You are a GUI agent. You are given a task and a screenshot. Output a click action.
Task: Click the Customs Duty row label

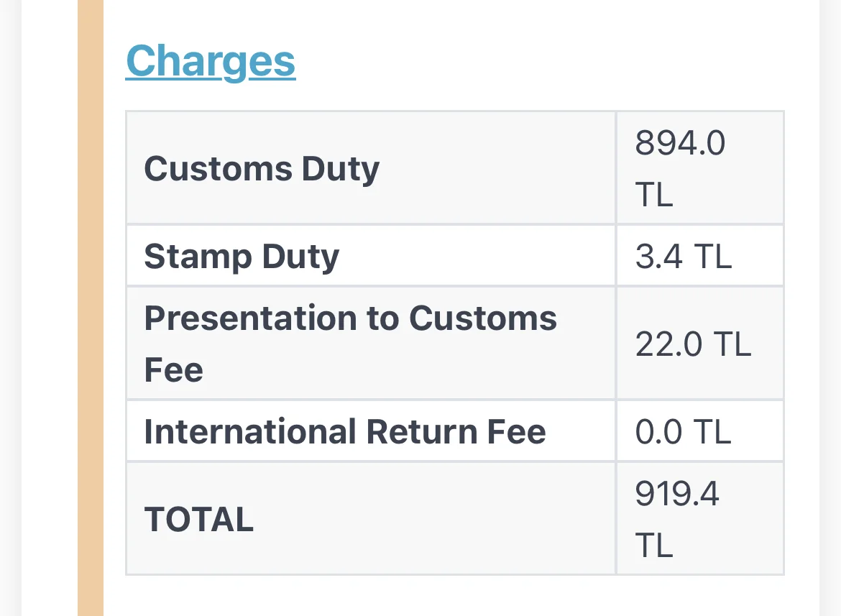(262, 169)
